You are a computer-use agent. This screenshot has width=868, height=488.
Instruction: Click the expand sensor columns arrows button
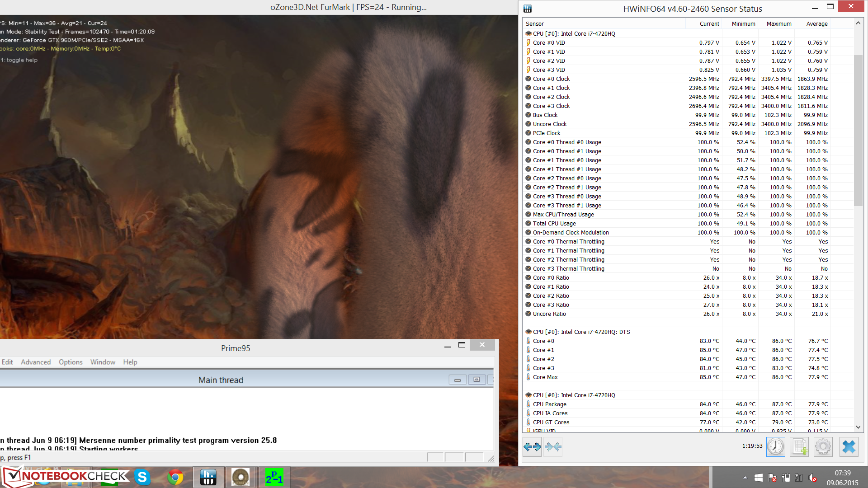coord(532,447)
